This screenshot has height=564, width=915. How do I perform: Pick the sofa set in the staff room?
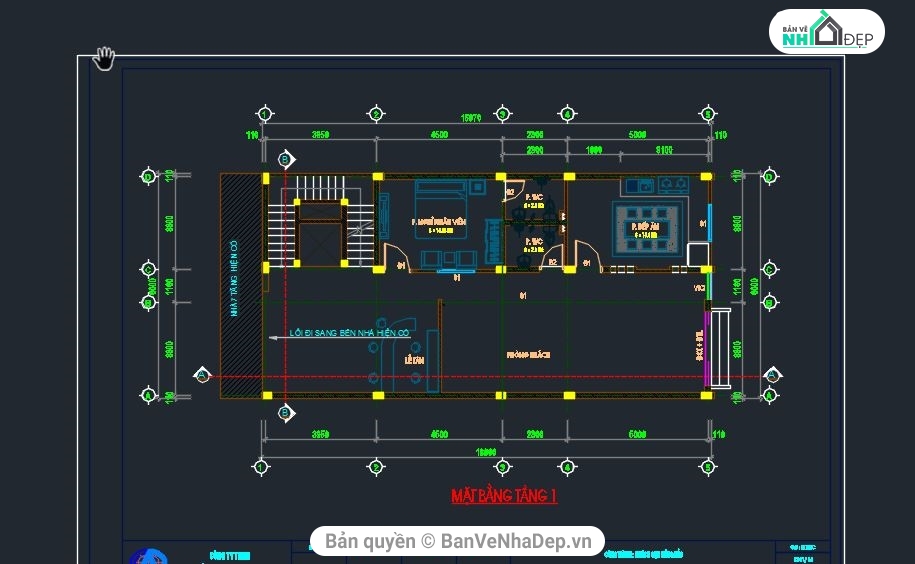pyautogui.click(x=449, y=260)
